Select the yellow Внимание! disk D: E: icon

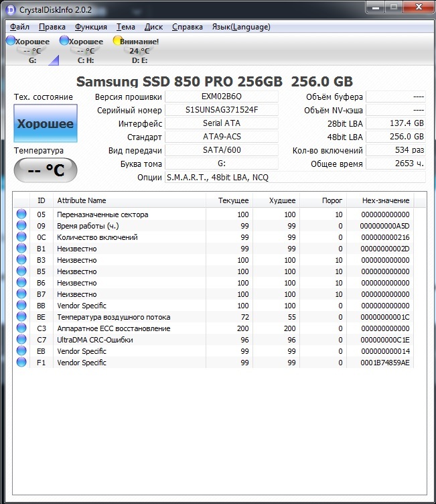[118, 40]
